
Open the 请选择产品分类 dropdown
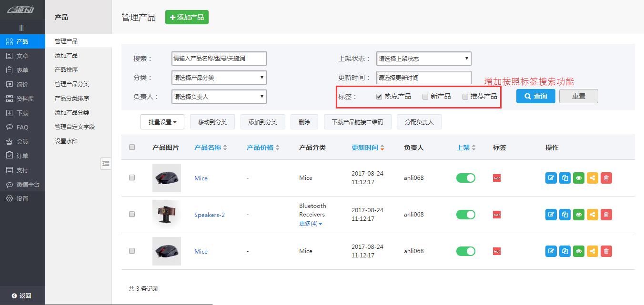[219, 77]
